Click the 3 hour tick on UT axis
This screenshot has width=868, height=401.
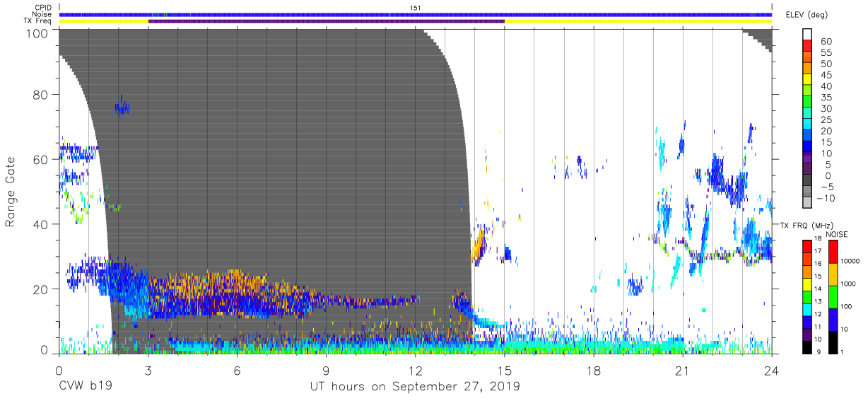coord(148,371)
